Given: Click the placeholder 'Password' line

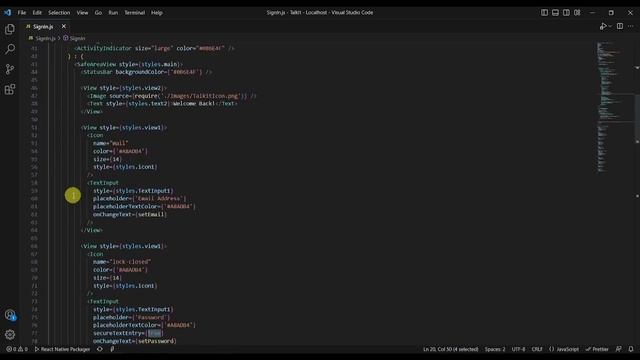Looking at the screenshot, I should [131, 318].
